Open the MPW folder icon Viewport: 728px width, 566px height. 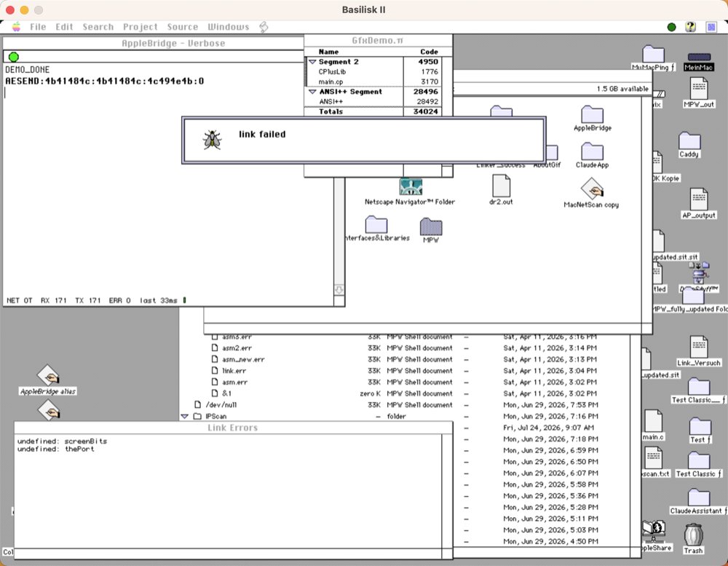[x=431, y=227]
